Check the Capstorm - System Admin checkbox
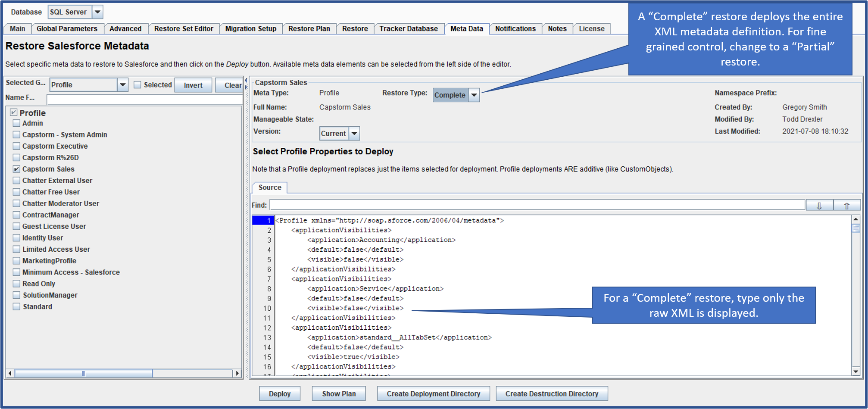 [x=16, y=134]
